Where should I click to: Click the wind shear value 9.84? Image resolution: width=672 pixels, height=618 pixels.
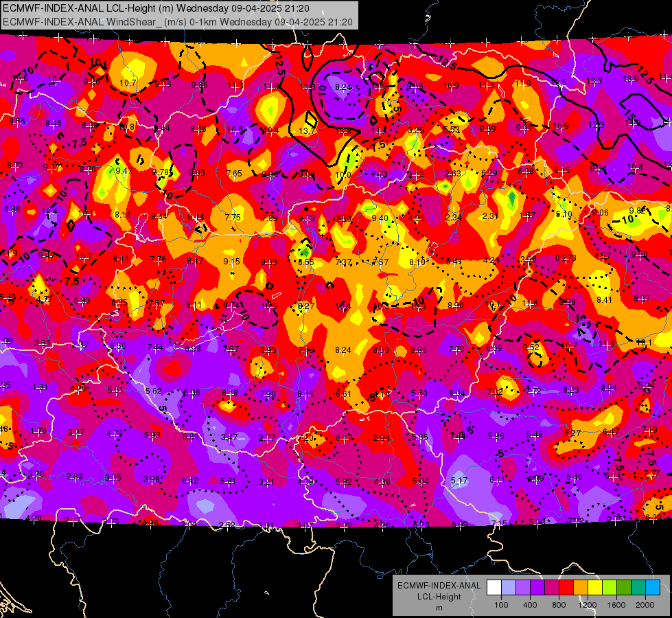pyautogui.click(x=159, y=216)
